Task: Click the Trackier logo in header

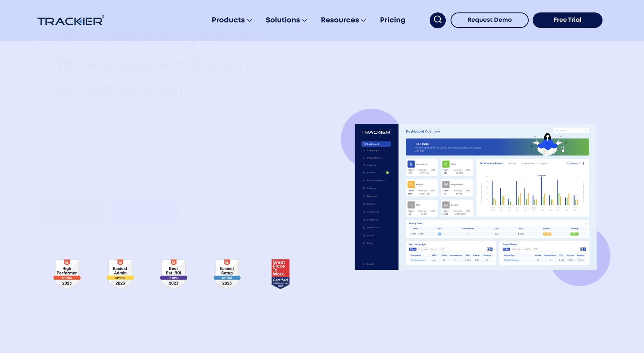Action: pos(71,21)
